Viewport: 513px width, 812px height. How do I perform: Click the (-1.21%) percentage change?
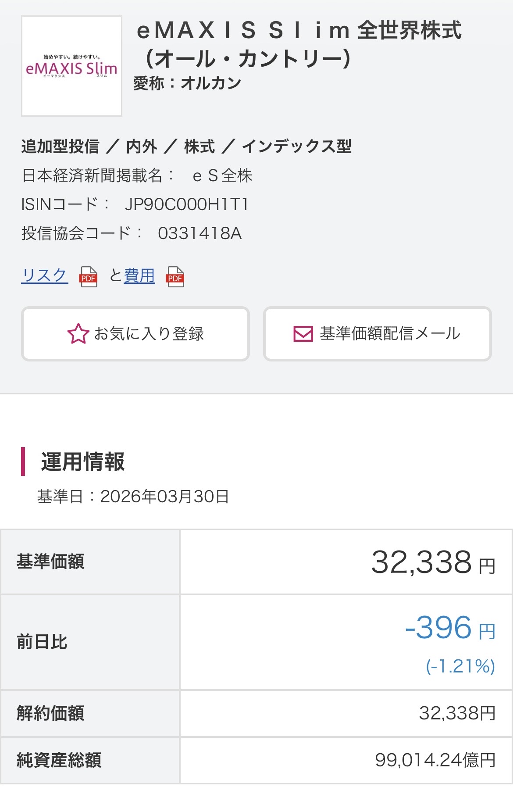[460, 666]
